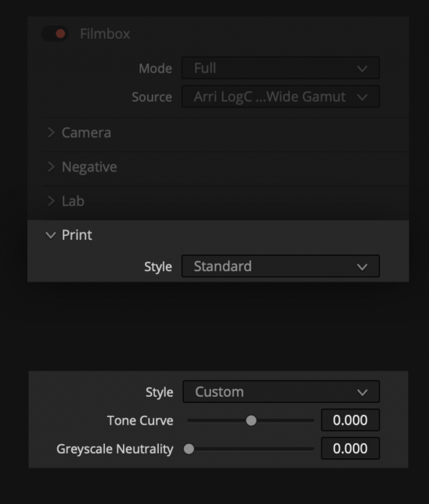Click the Greyscale Neutrality label
The height and width of the screenshot is (504, 429).
tap(115, 449)
